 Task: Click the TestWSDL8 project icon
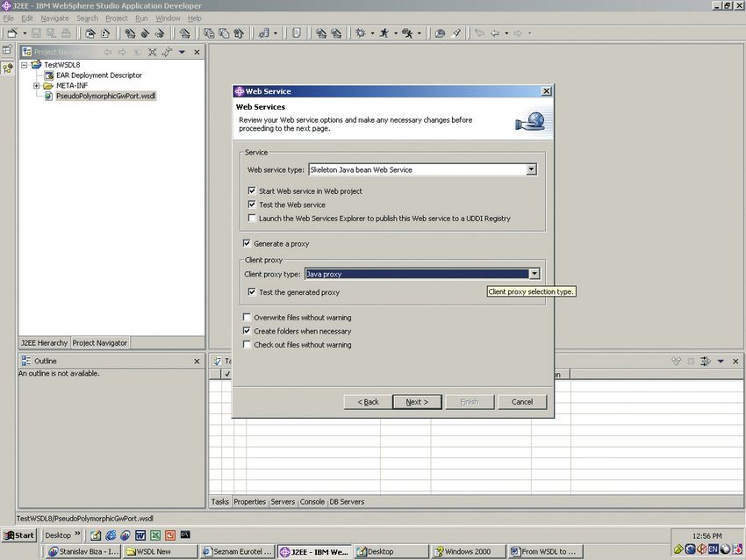click(x=36, y=65)
